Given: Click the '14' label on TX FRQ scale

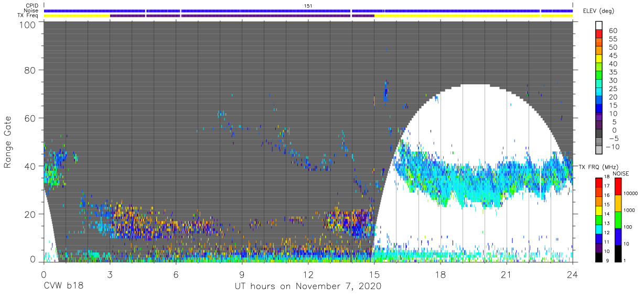Looking at the screenshot, I should click(608, 214).
